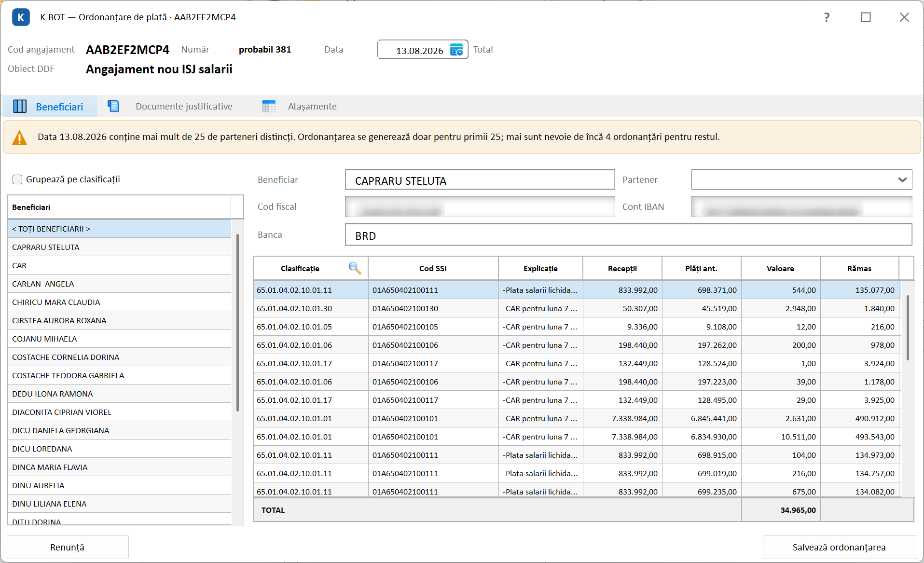Click the beneficiaries list vertical scrollbar
Image resolution: width=924 pixels, height=563 pixels.
[x=237, y=322]
